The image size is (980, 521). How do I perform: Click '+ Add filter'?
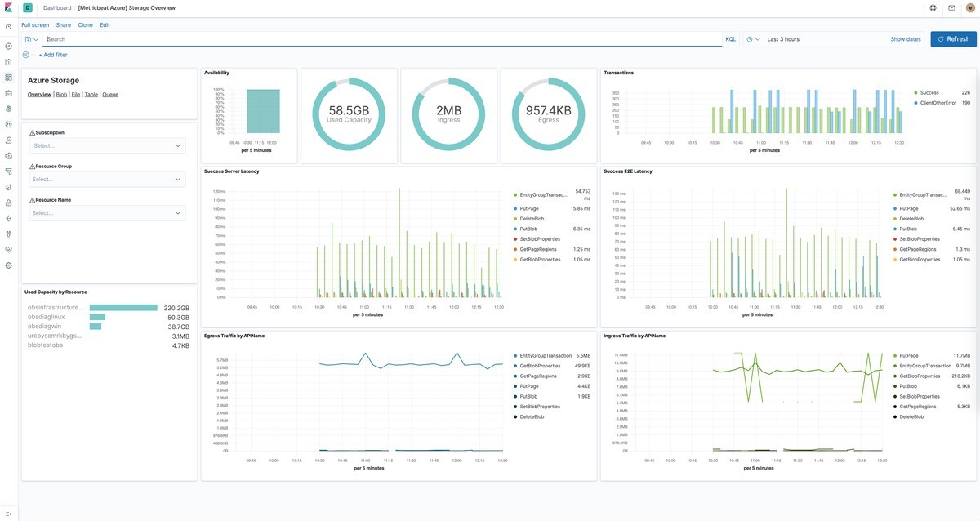[x=53, y=55]
